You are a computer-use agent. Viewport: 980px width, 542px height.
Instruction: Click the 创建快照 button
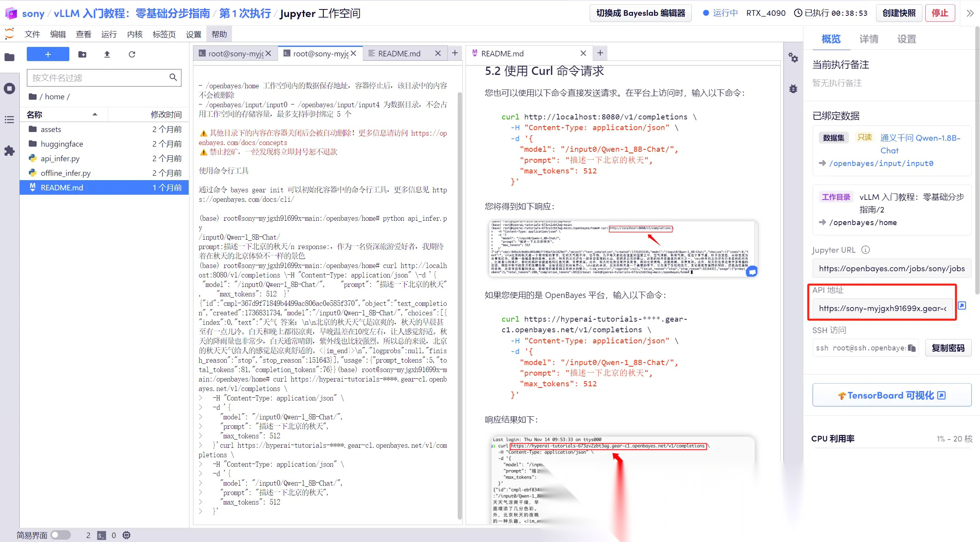point(899,13)
